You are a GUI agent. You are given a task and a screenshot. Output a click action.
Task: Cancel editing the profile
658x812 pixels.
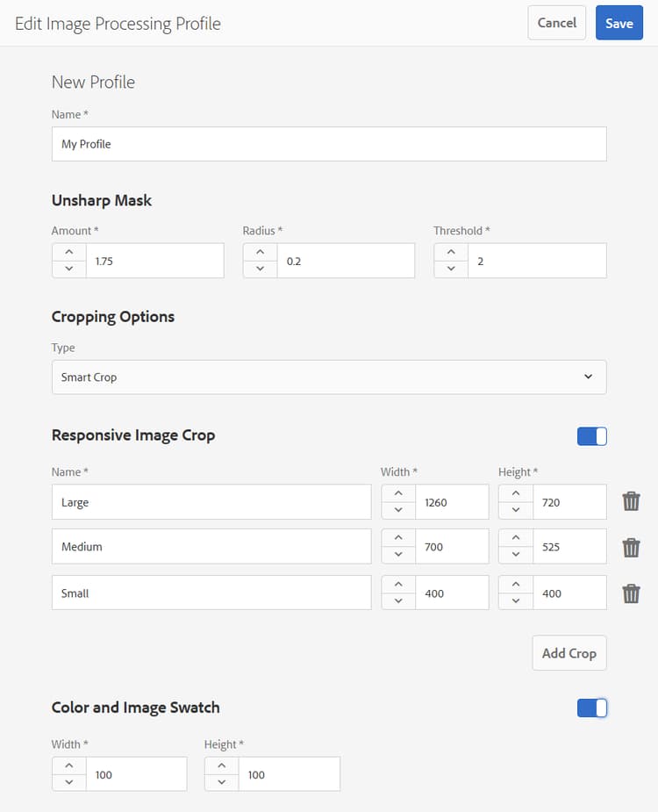(556, 23)
